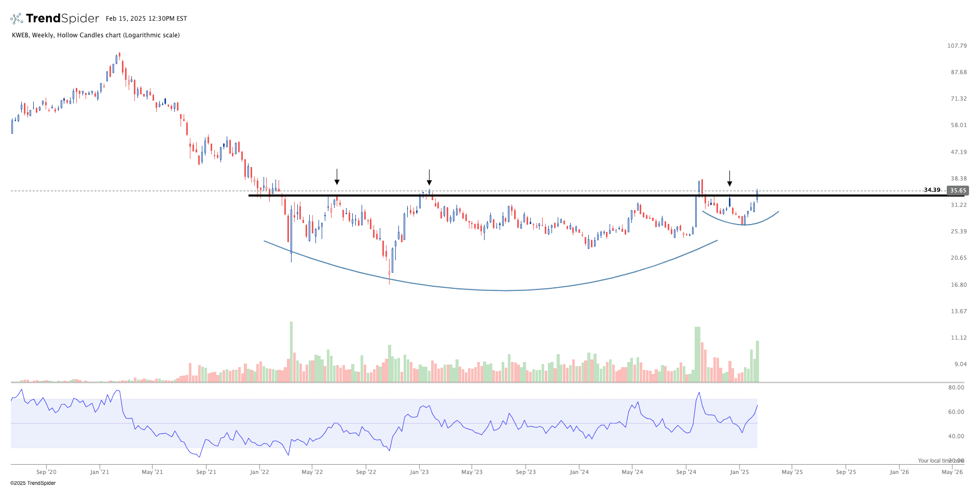Viewport: 980px width, 488px height.
Task: Click the Feb 15, 2025 12:30PM EST timestamp
Action: pyautogui.click(x=146, y=19)
